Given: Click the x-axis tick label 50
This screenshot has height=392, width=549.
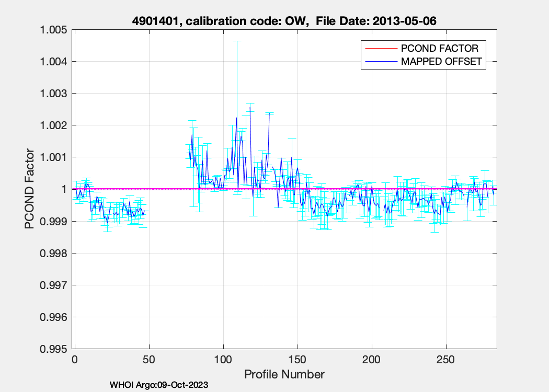Looking at the screenshot, I should click(x=149, y=360).
